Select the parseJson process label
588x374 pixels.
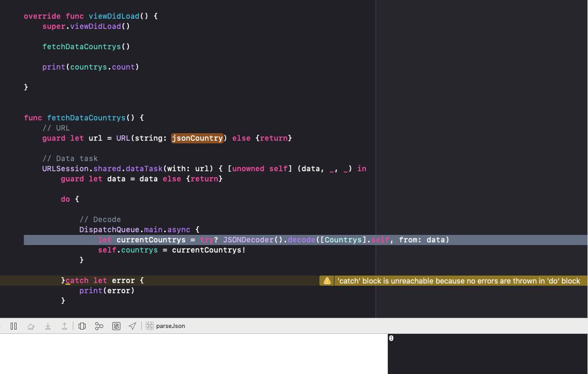tap(170, 326)
